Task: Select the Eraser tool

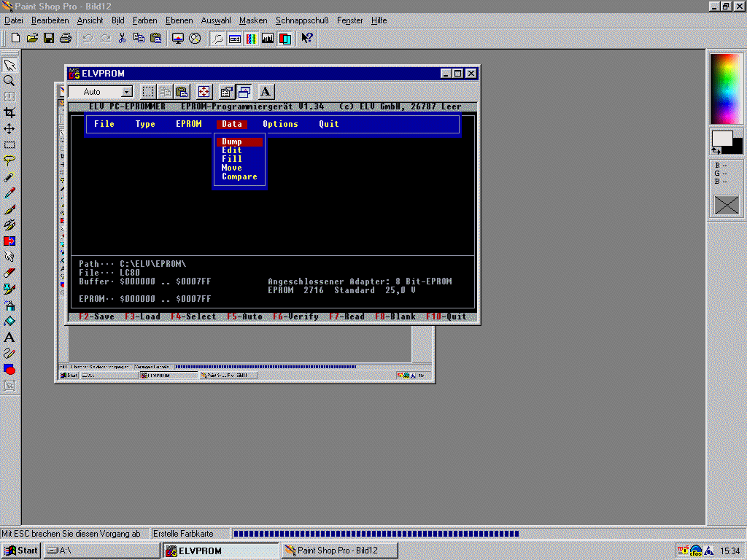Action: pyautogui.click(x=9, y=273)
